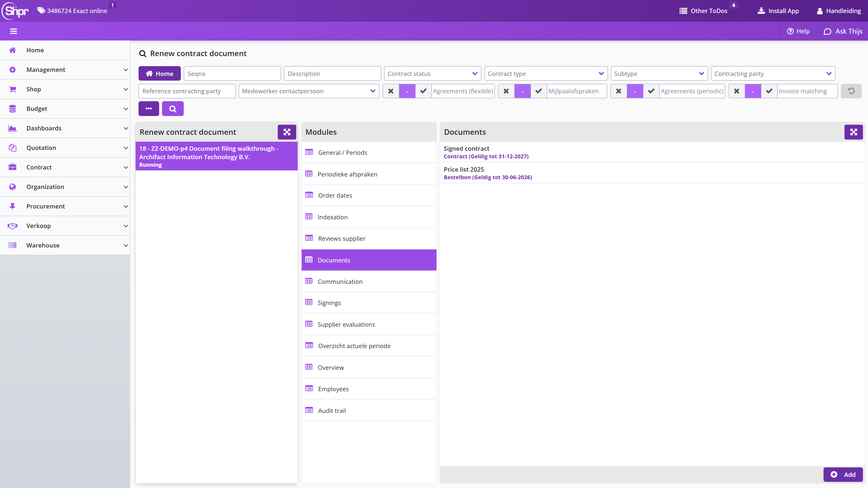Click the purple Home filter button
The width and height of the screenshot is (868, 488).
pyautogui.click(x=159, y=74)
